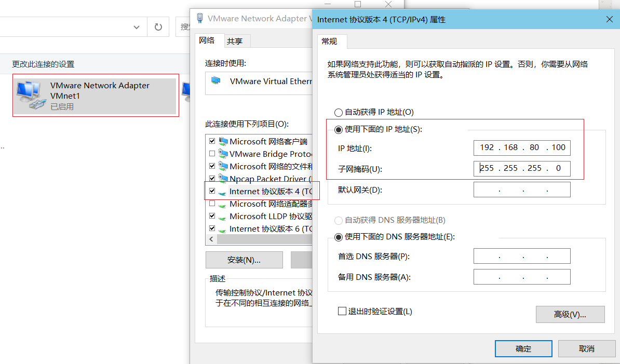620x364 pixels.
Task: Open the address bar dropdown chevron
Action: 137,28
